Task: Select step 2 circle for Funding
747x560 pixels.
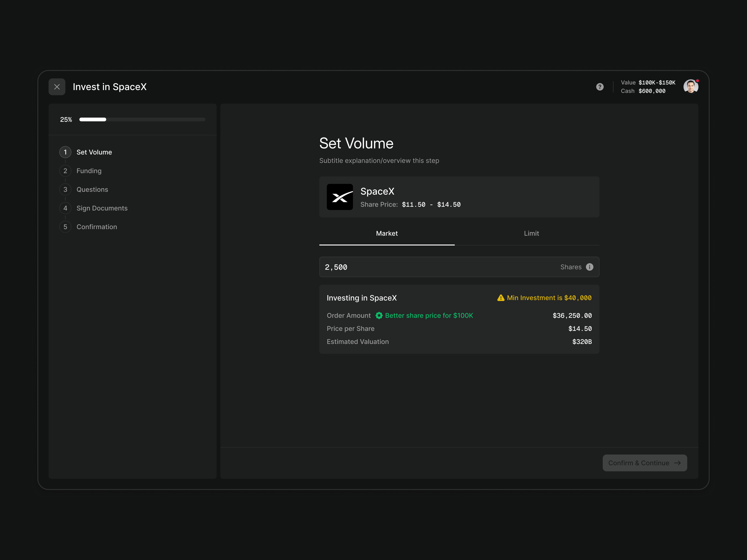Action: click(x=65, y=171)
